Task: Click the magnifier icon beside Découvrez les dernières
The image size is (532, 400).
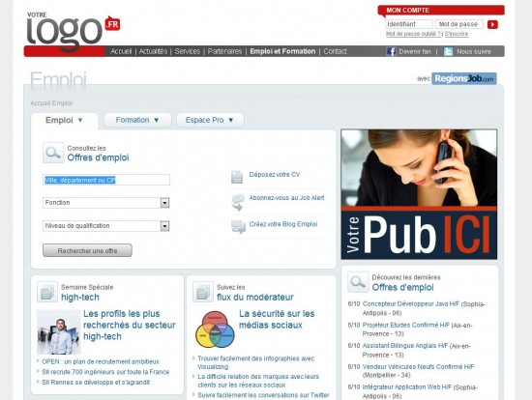Action: coord(358,282)
